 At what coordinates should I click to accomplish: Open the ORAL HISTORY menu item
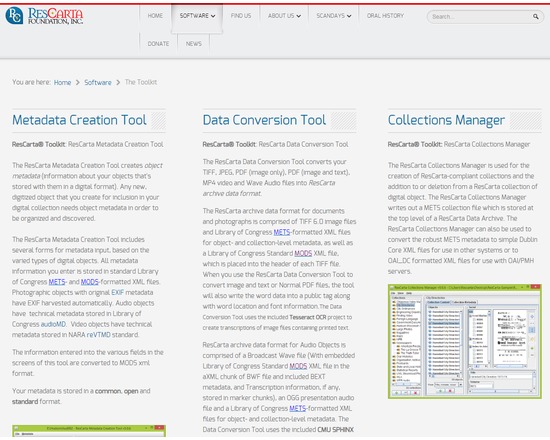[x=385, y=16]
